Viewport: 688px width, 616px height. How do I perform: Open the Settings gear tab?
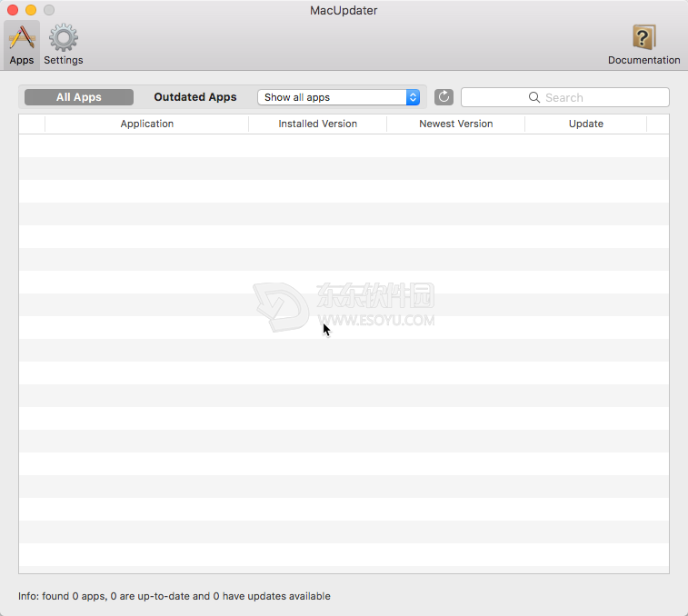click(64, 45)
